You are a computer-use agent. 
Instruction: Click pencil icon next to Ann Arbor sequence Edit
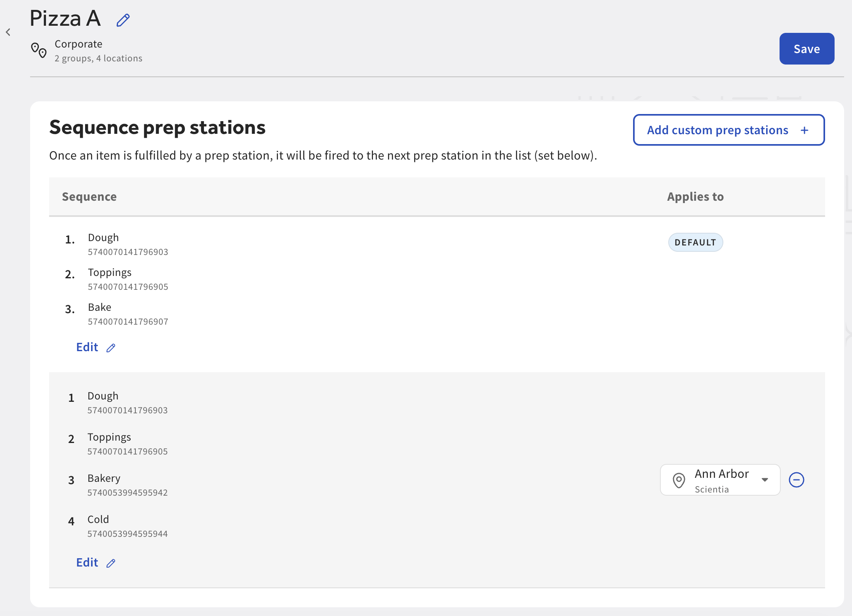click(111, 563)
